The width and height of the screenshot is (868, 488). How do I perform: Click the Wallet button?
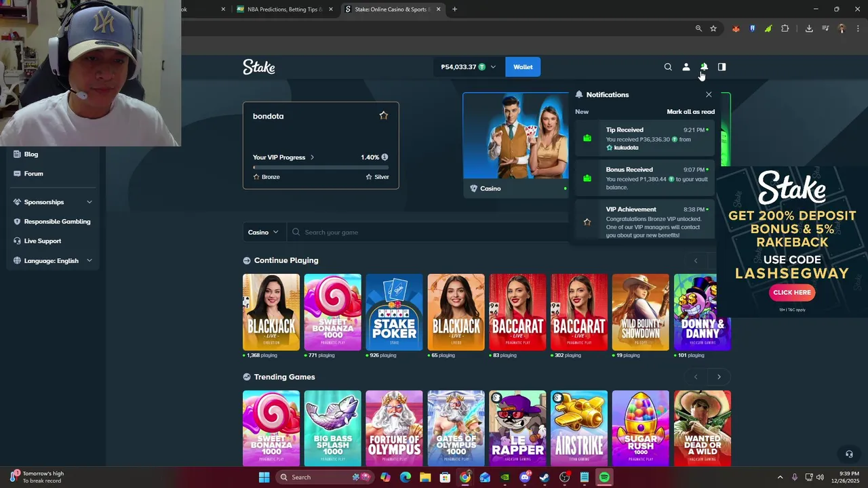pos(523,67)
